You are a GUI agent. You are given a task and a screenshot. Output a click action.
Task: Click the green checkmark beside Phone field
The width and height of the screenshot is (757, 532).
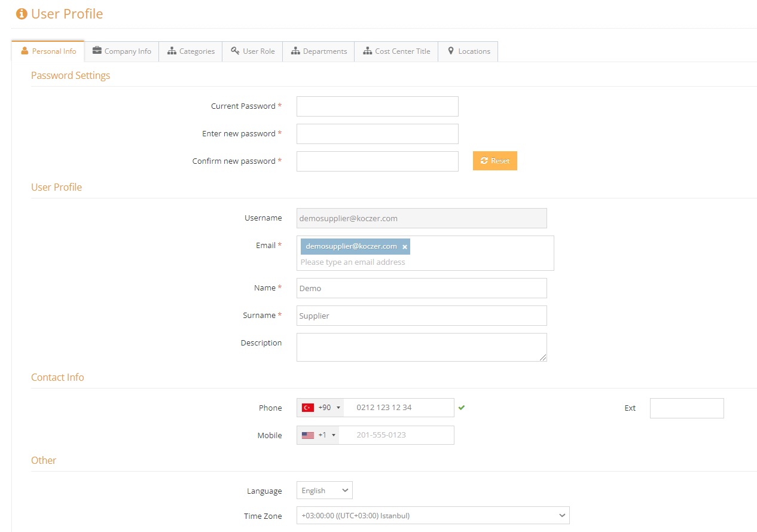(462, 407)
